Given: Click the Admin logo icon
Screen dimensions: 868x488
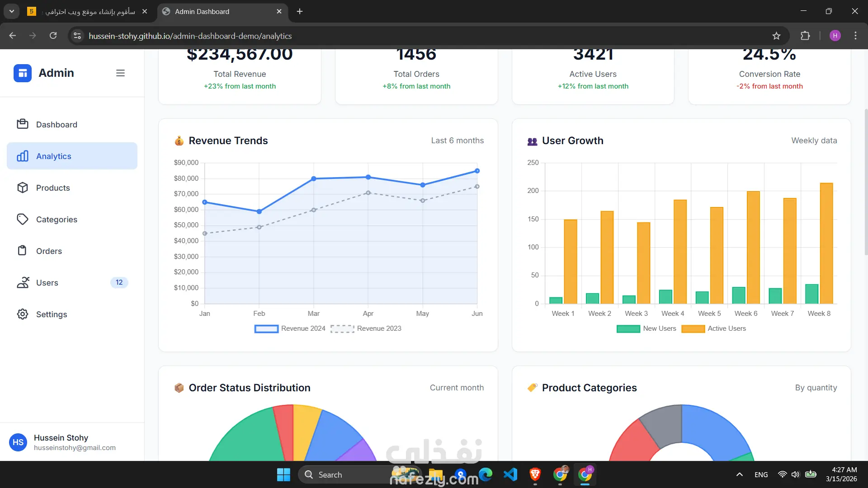Looking at the screenshot, I should (x=23, y=73).
